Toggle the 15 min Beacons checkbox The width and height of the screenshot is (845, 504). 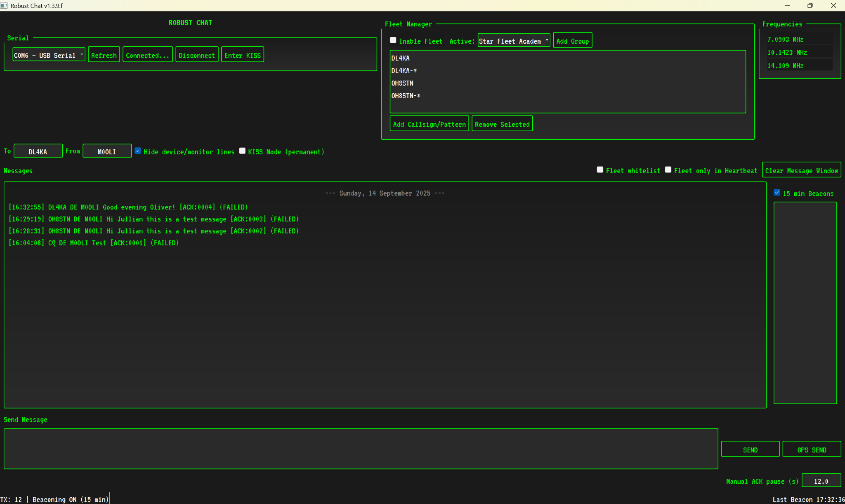(x=777, y=193)
